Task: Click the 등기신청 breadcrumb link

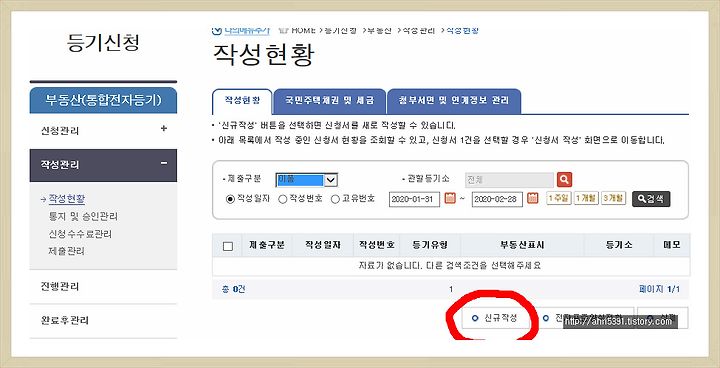Action: (x=340, y=30)
